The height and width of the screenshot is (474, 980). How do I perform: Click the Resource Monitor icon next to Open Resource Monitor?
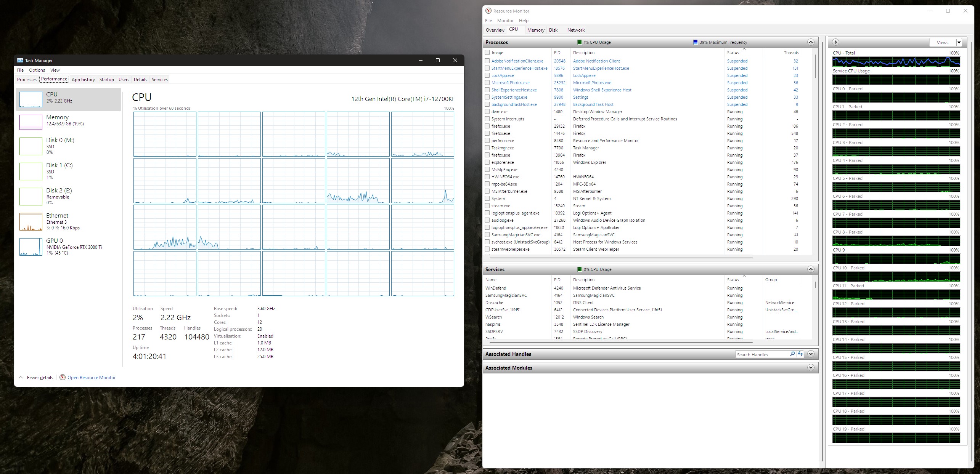pos(63,377)
